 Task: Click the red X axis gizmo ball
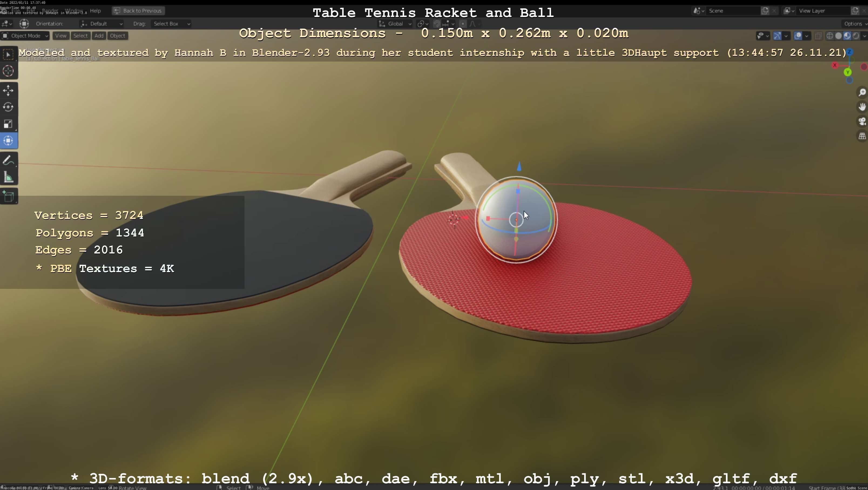(x=835, y=65)
